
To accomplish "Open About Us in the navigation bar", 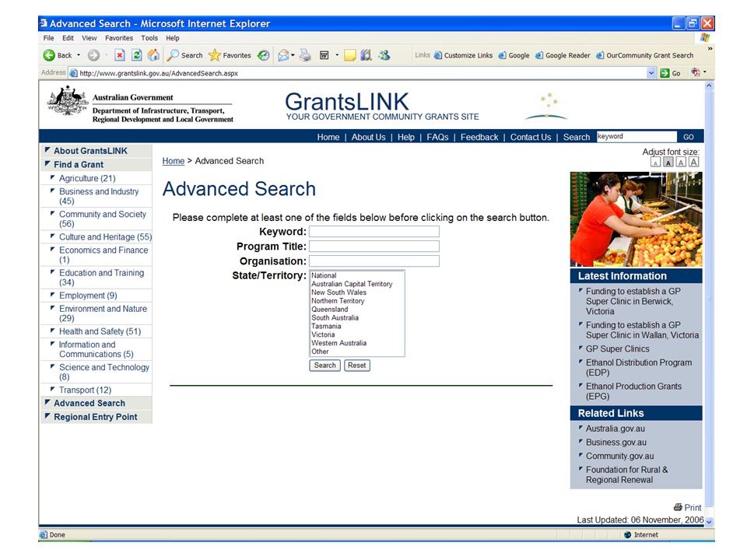I will coord(368,137).
